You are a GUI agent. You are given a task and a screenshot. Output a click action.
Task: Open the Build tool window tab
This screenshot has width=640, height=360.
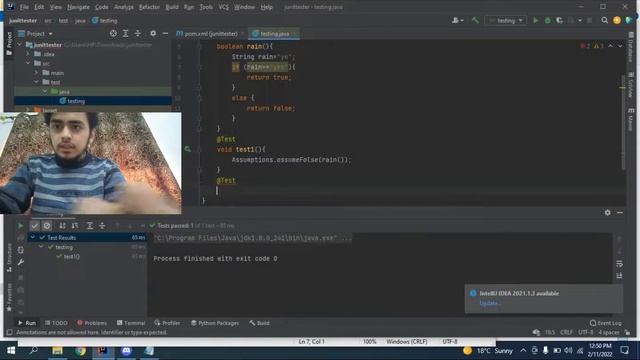pyautogui.click(x=259, y=323)
